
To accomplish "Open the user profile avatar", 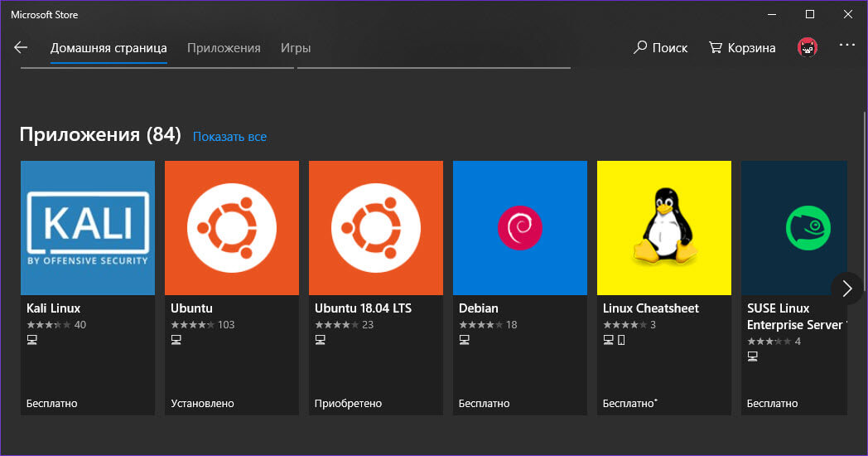I will tap(807, 47).
